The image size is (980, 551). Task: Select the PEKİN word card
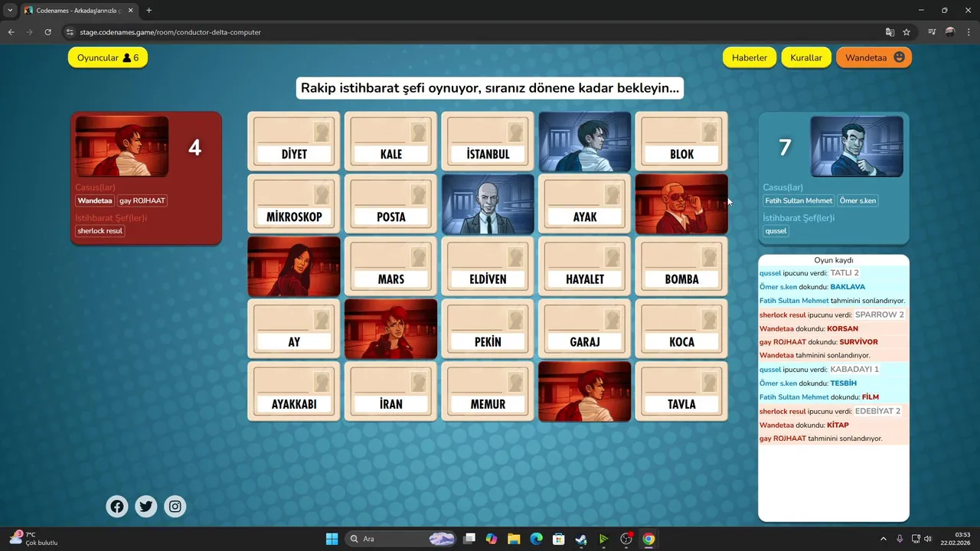488,329
